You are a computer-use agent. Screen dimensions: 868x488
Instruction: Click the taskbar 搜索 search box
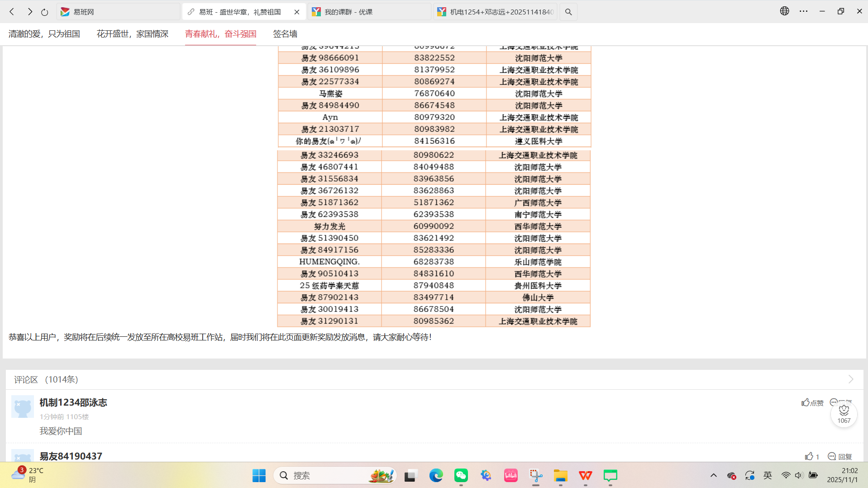tap(335, 475)
